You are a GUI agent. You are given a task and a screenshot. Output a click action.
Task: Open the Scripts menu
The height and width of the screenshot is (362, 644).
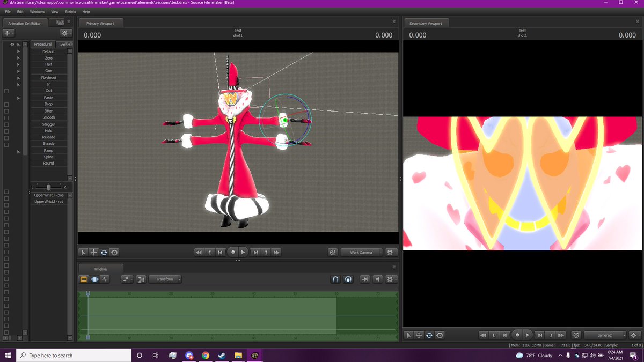click(x=70, y=11)
